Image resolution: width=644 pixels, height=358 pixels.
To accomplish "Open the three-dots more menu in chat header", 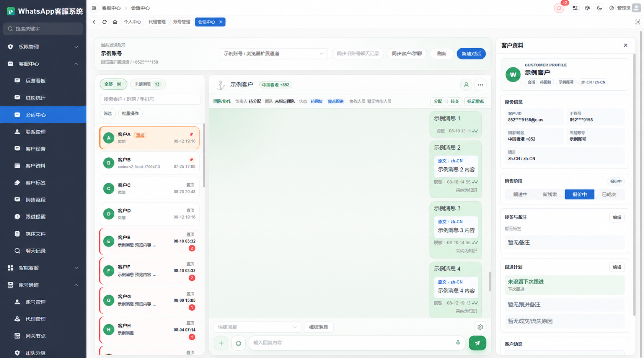I will (x=480, y=85).
